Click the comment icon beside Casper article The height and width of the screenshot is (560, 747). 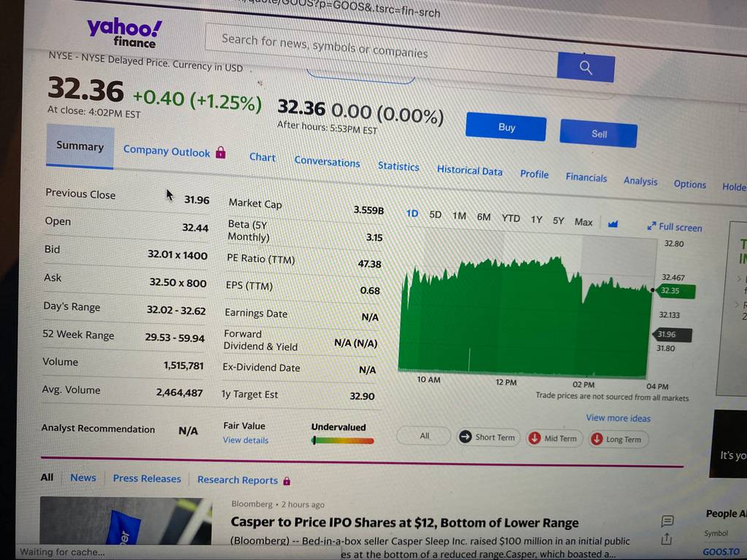tap(667, 521)
